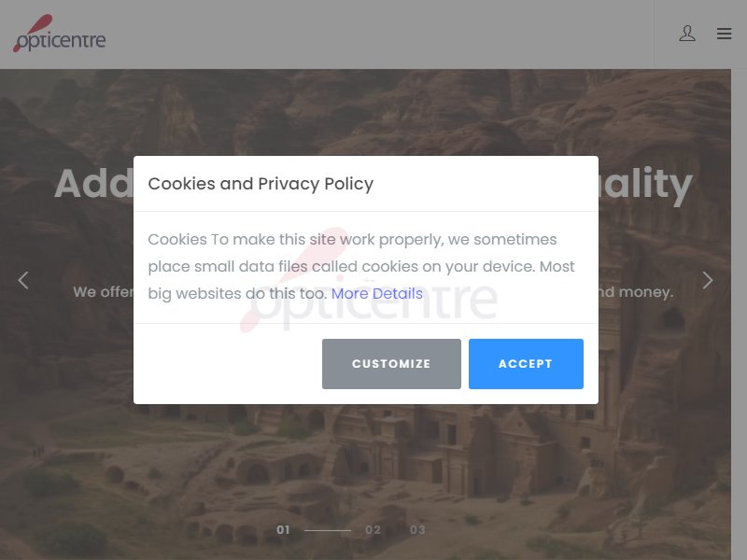Click the page vertical scrollbar
Screen dimensions: 747x560
pyautogui.click(x=739, y=315)
